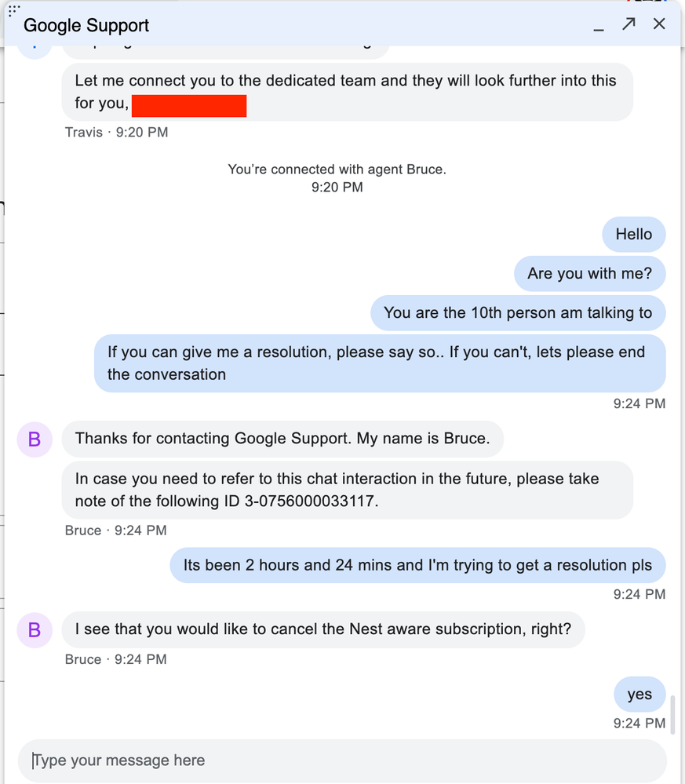
Task: Click the "give me a resolution" message bubble
Action: [380, 363]
